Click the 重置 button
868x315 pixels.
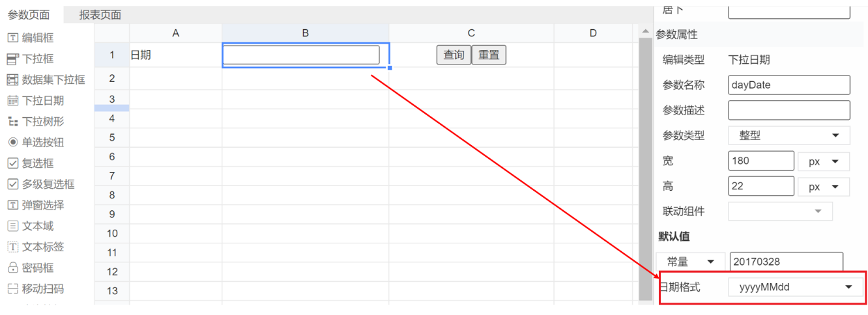coord(489,55)
